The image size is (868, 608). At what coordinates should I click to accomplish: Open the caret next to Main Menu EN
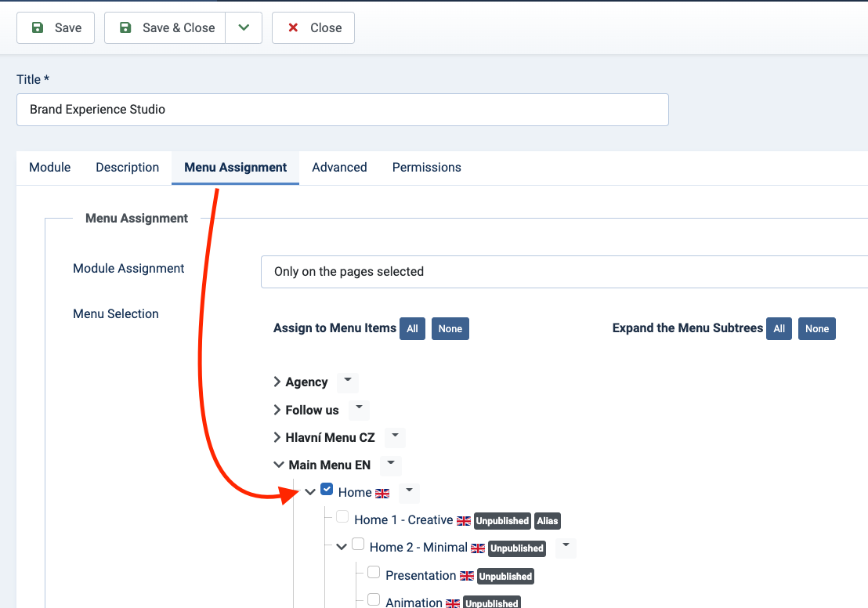point(391,464)
